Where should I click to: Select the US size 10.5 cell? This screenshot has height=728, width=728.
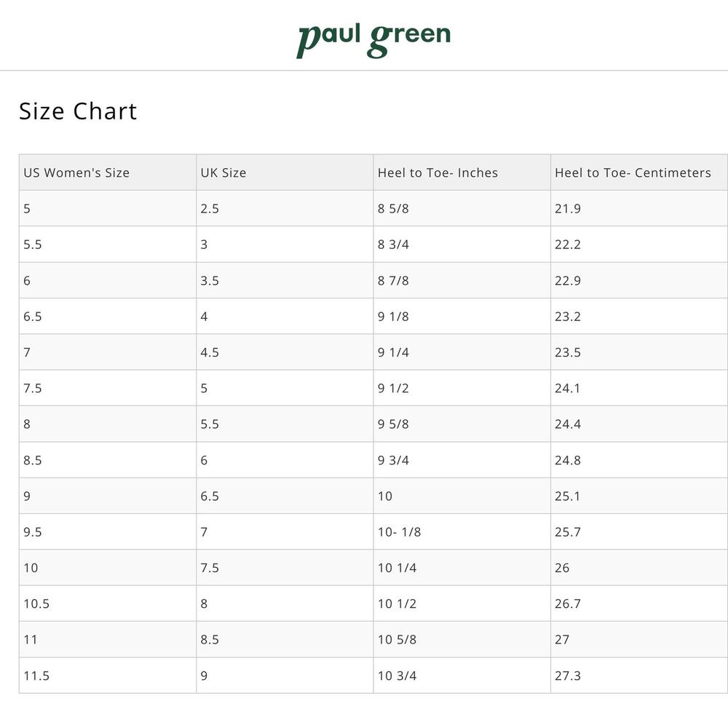(x=108, y=604)
